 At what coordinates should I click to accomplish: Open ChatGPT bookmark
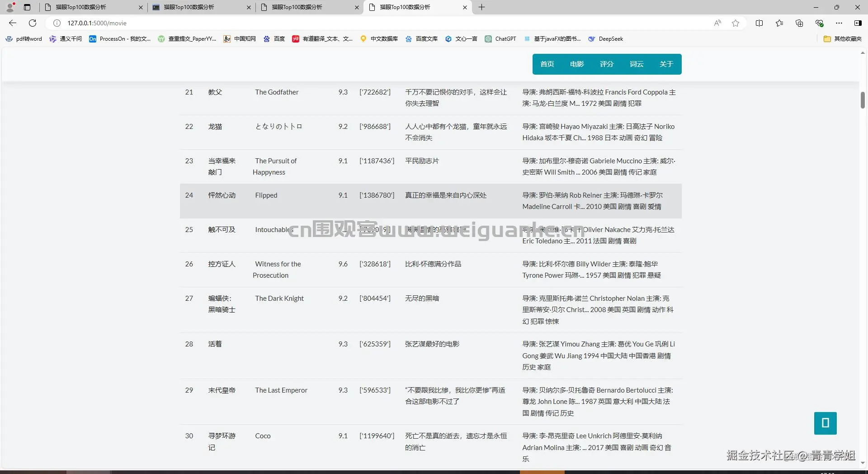[500, 39]
